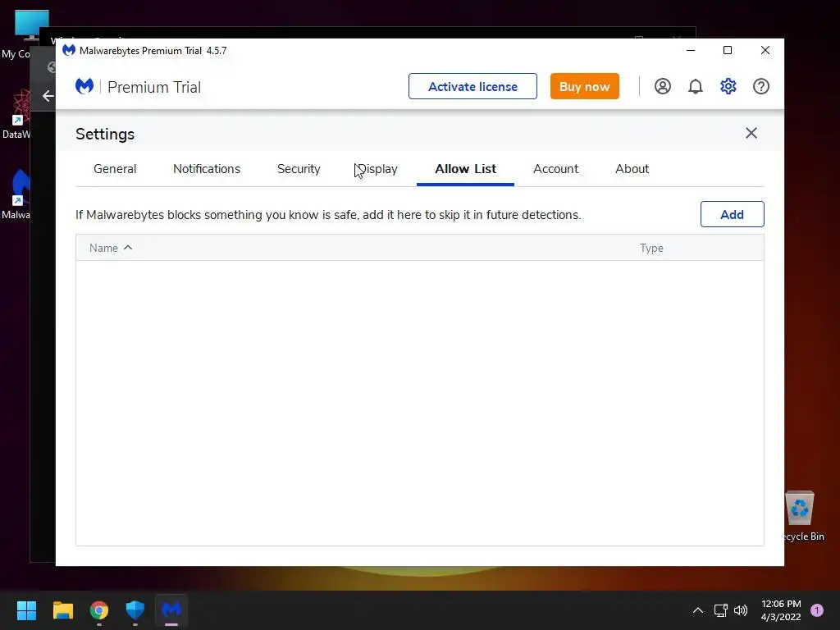Open the volume speaker tray icon
Image resolution: width=840 pixels, height=630 pixels.
pyautogui.click(x=741, y=610)
